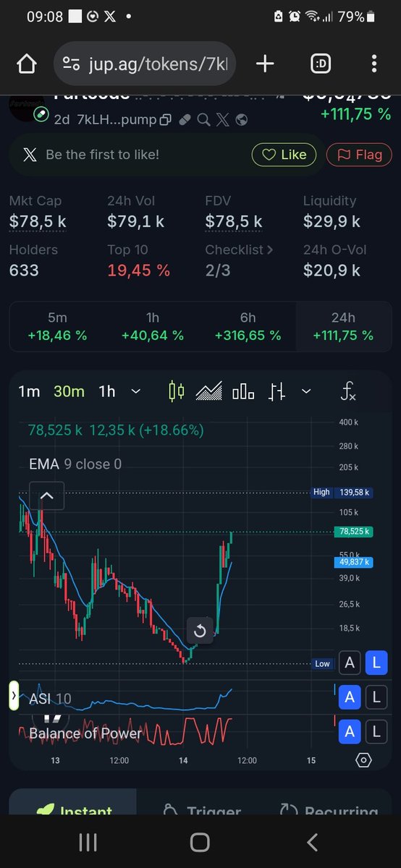Open the tab switcher button
The width and height of the screenshot is (401, 868).
click(x=321, y=64)
